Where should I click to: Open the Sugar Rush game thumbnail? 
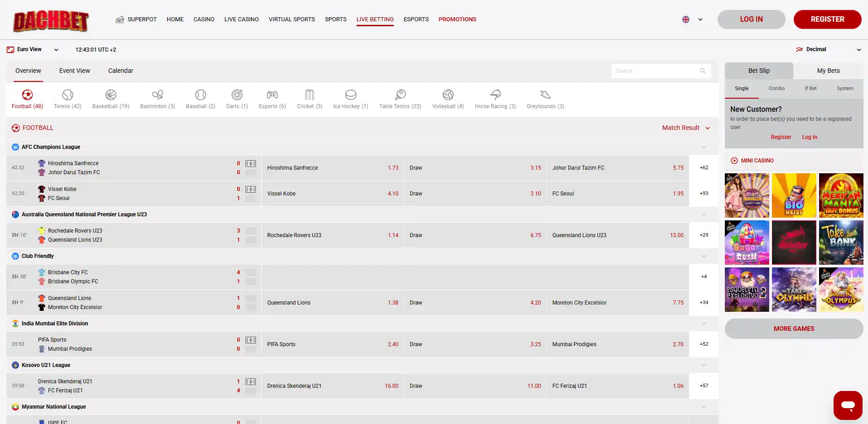pos(747,243)
